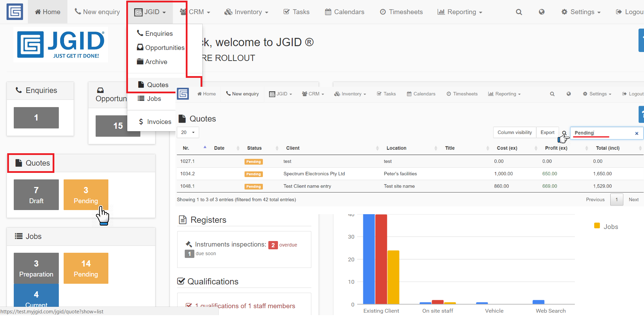Select Opportunities from the JGID menu
The image size is (644, 323).
tap(161, 48)
